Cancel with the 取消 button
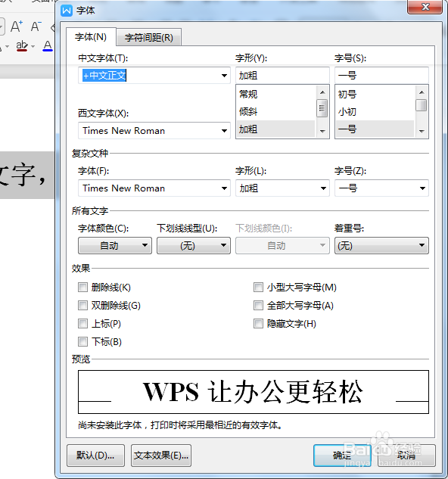Screen dimensions: 448x479 [x=406, y=456]
